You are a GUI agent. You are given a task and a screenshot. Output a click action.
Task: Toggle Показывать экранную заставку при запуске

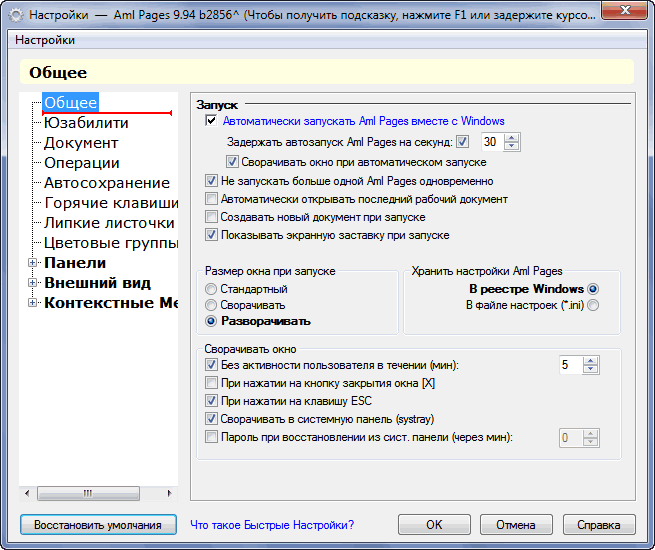tap(211, 235)
